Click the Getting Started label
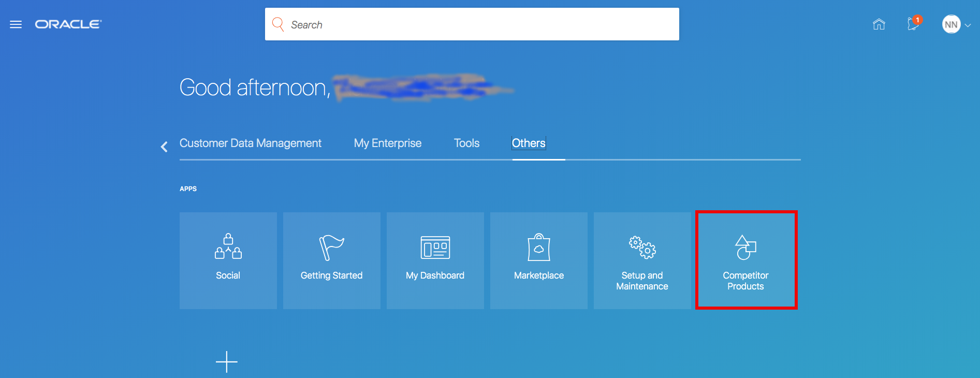 [x=332, y=275]
